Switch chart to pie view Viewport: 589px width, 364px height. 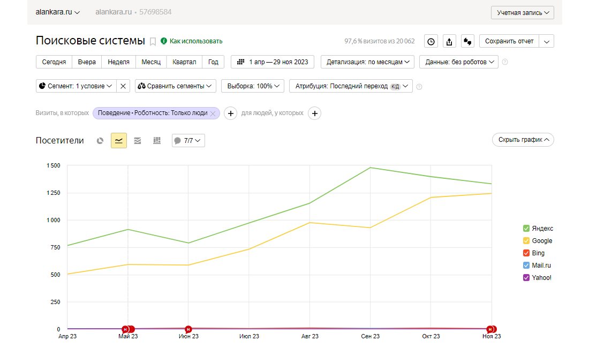pyautogui.click(x=100, y=140)
